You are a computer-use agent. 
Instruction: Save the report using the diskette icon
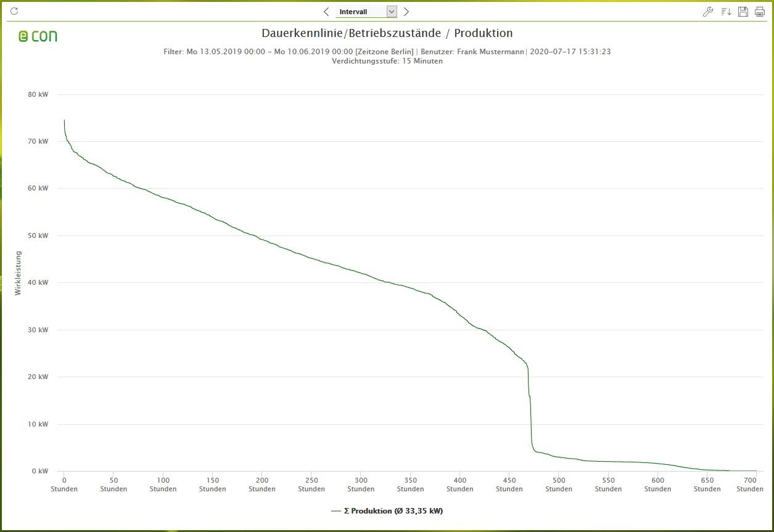(743, 11)
